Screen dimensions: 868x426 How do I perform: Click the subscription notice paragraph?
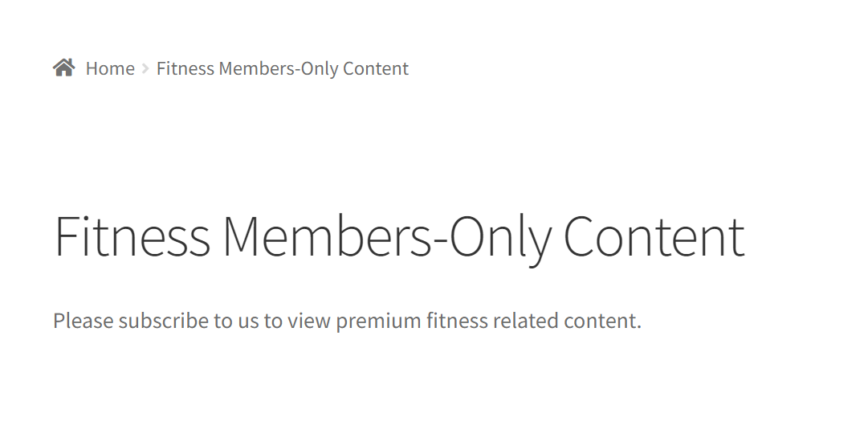347,321
